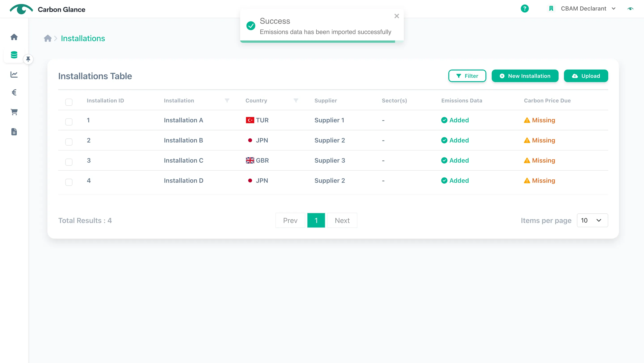Click New Installation button
This screenshot has width=644, height=363.
point(525,76)
